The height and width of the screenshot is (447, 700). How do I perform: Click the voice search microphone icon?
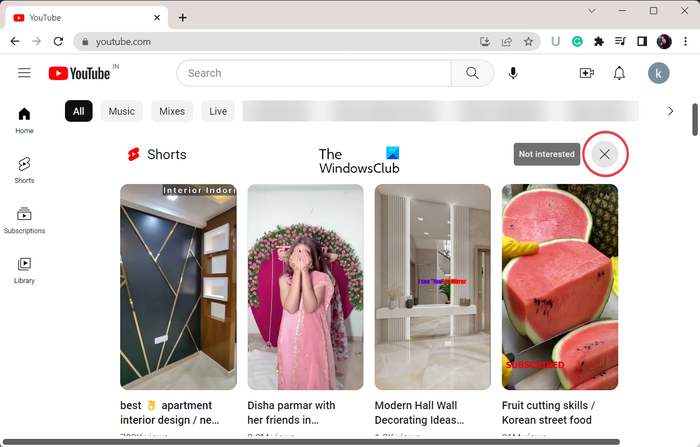click(513, 73)
